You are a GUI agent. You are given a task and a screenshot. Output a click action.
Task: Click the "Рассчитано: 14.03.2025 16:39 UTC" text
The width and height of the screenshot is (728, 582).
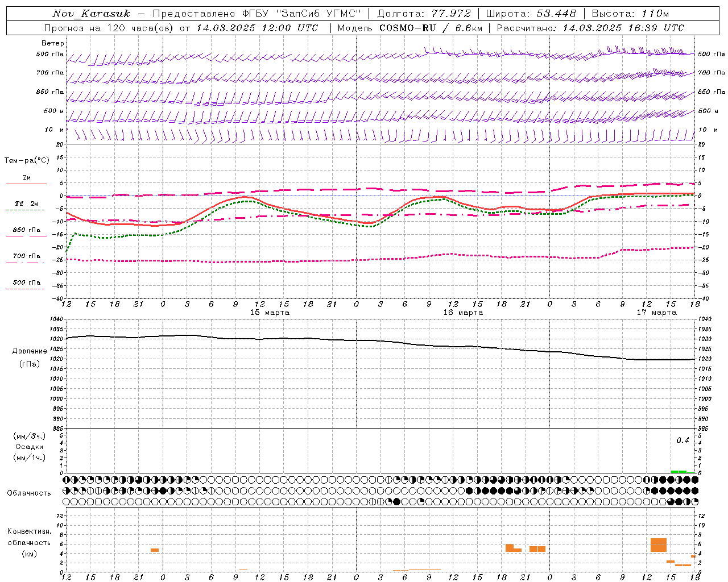point(590,28)
